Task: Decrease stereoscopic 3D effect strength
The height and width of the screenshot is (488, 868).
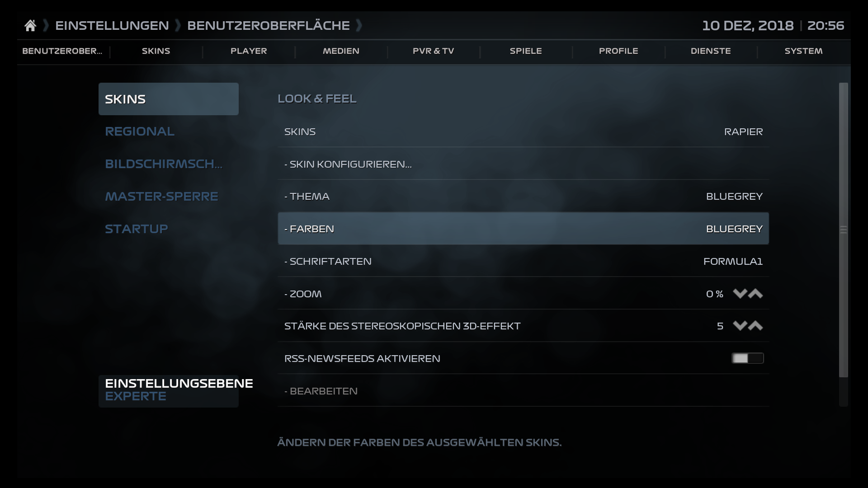Action: pos(740,326)
